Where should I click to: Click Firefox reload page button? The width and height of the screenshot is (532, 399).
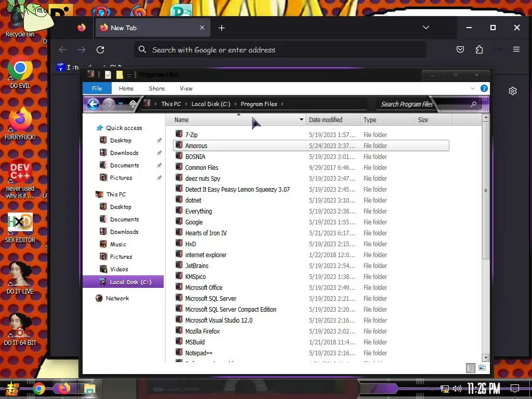point(100,50)
